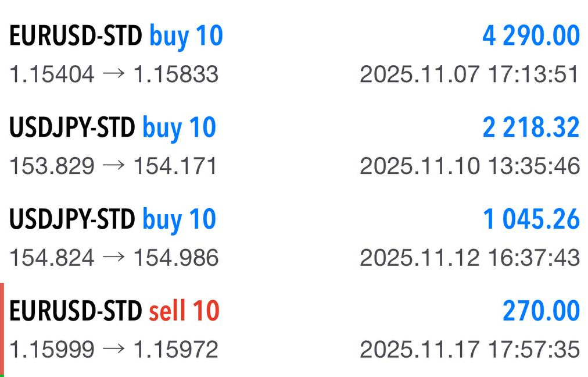The height and width of the screenshot is (377, 588).
Task: Click the timestamp 2025.11.10 13:35:46
Action: click(469, 166)
